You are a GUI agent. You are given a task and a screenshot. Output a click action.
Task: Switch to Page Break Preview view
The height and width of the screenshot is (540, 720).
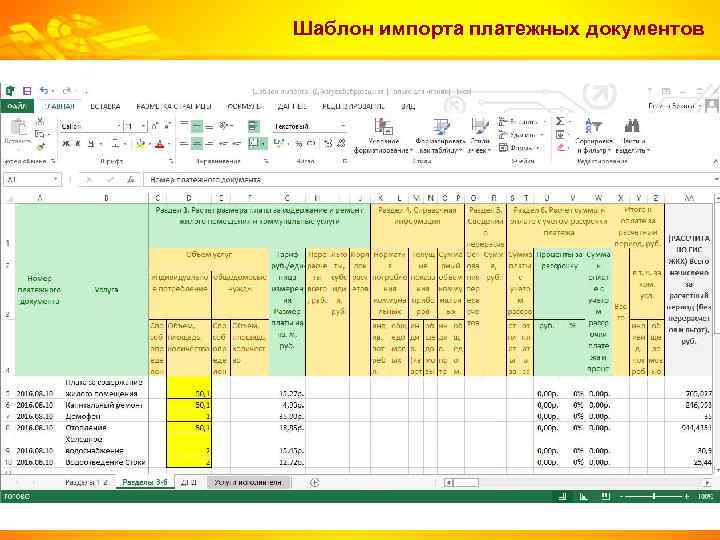point(605,496)
